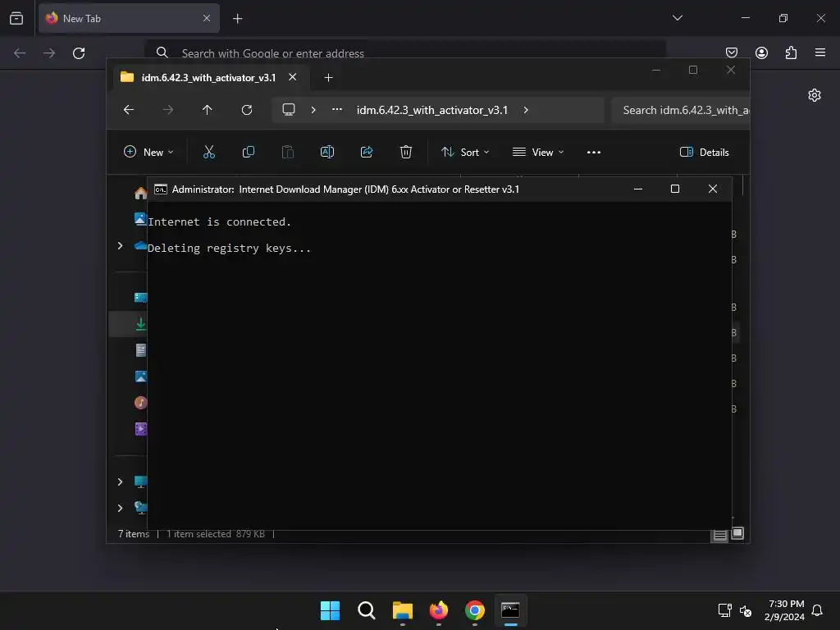Open Firefox account profile icon
Viewport: 840px width, 630px height.
click(761, 52)
